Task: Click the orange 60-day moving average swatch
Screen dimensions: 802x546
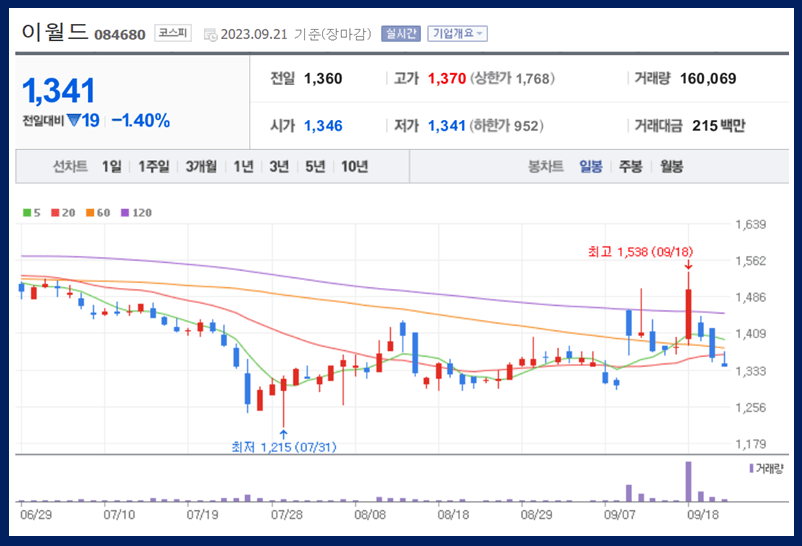Action: (90, 213)
